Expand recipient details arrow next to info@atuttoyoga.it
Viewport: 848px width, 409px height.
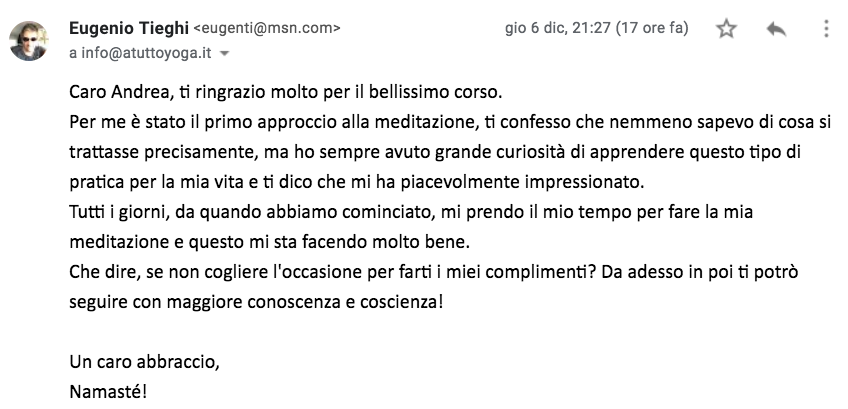[x=225, y=54]
